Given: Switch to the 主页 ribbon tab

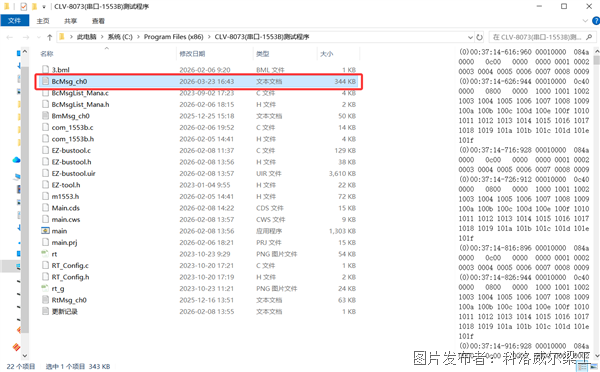Looking at the screenshot, I should click(43, 21).
